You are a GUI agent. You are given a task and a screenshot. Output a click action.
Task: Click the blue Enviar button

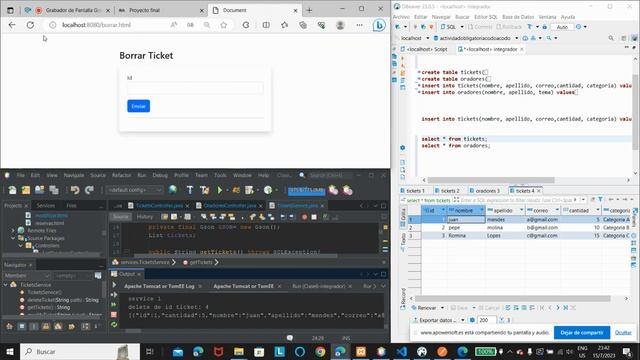pos(138,106)
